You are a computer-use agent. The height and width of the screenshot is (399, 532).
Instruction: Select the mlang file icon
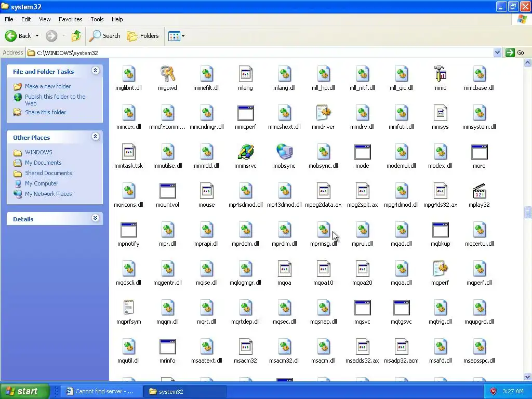coord(246,74)
